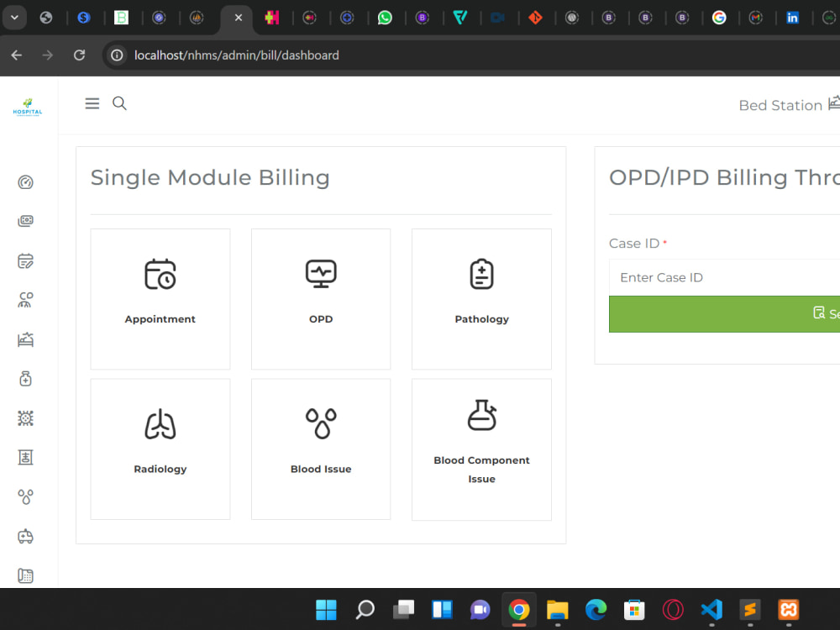Open the blood bank drops sidebar icon
Image resolution: width=840 pixels, height=630 pixels.
coord(26,496)
